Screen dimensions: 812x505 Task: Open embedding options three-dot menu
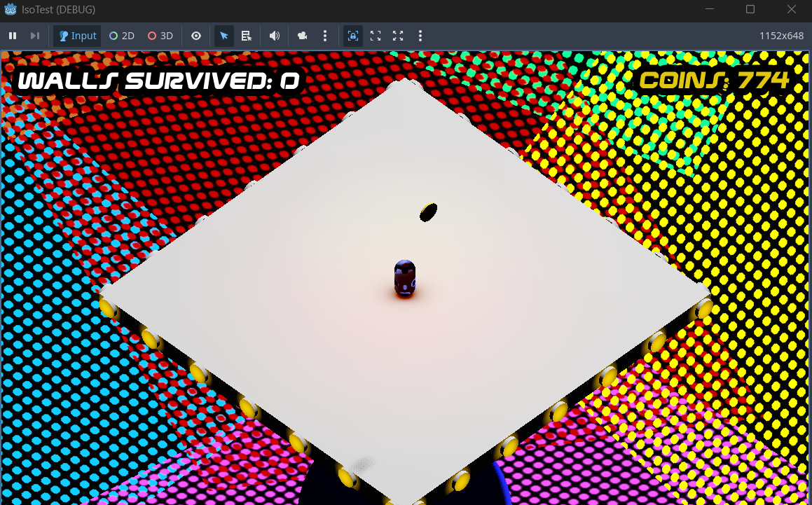coord(420,36)
